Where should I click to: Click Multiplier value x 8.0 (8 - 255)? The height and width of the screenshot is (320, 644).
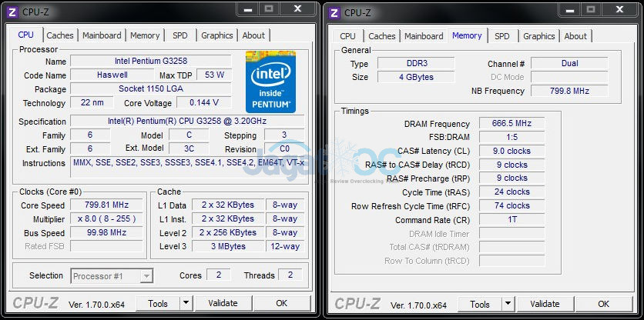click(x=107, y=218)
